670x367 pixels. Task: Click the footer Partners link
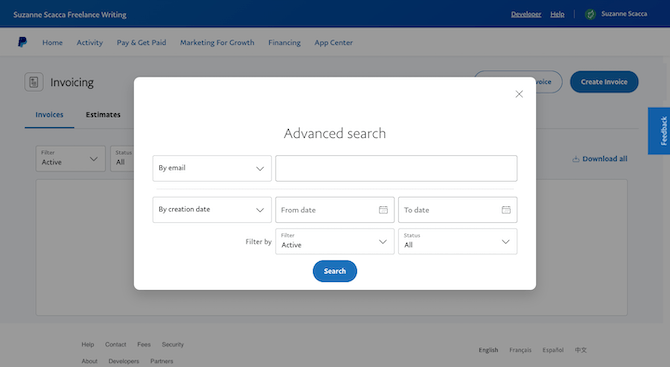162,361
